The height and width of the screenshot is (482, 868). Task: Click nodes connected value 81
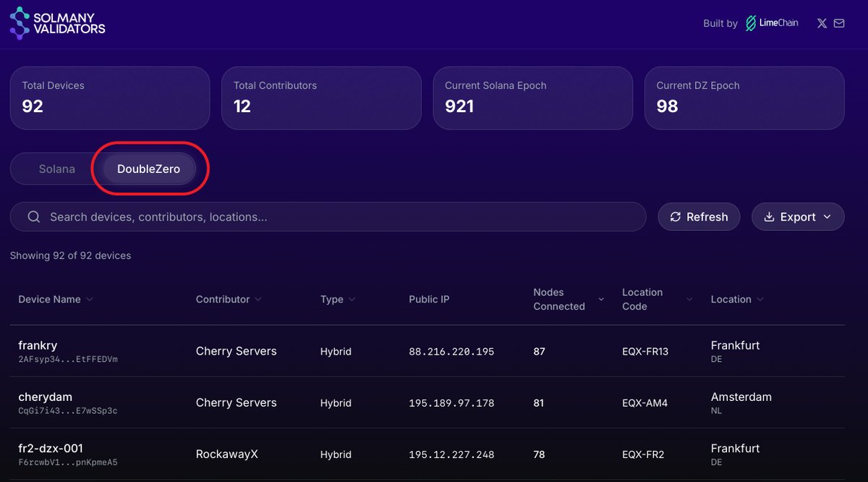(538, 402)
